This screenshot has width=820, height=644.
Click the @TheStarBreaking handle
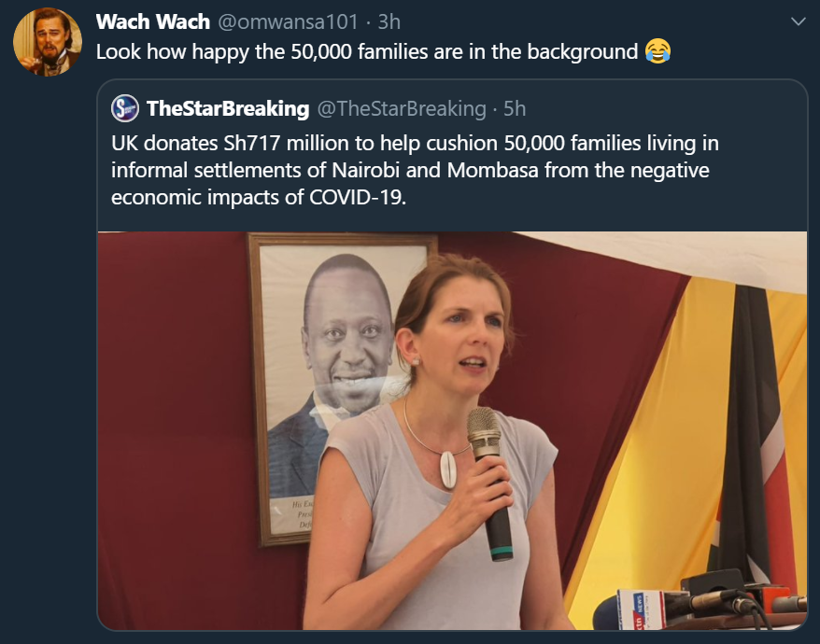(x=402, y=108)
